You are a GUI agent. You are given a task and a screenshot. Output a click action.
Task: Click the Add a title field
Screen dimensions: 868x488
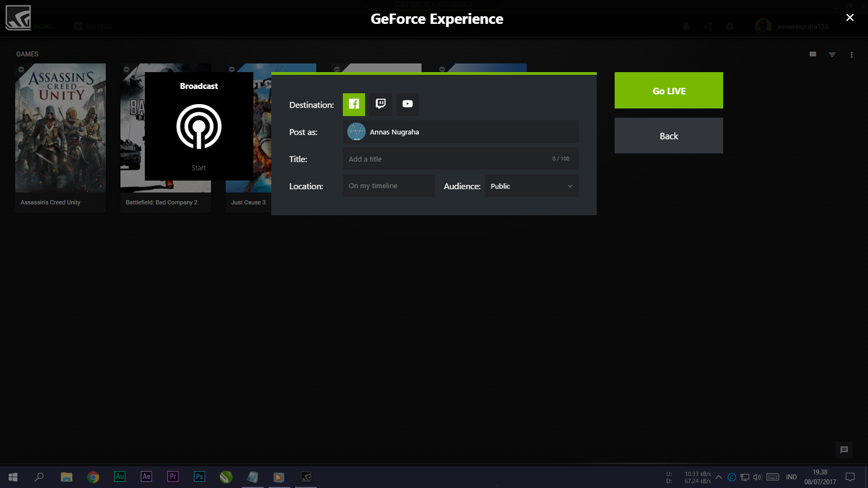(461, 159)
